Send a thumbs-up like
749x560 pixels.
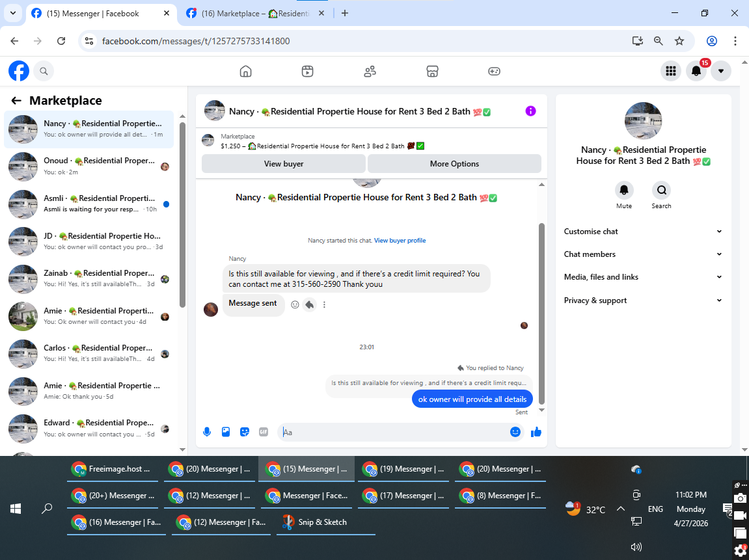click(x=536, y=432)
